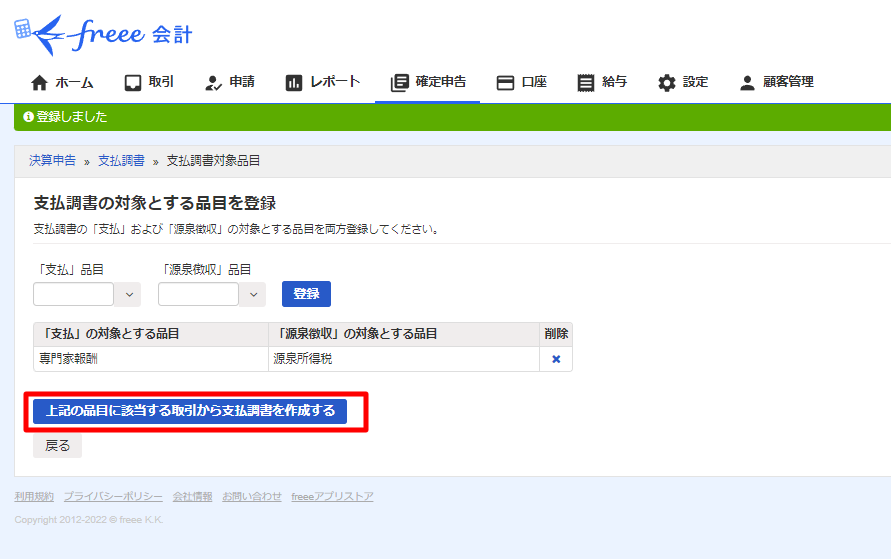Expand the「支払」品目 dropdown arrow
Screen dimensions: 891x559
click(x=128, y=294)
